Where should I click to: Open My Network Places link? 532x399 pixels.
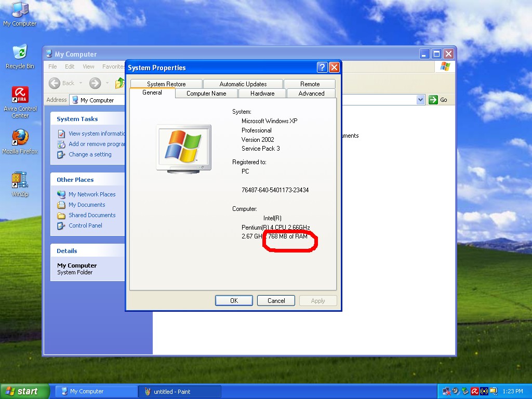tap(92, 194)
